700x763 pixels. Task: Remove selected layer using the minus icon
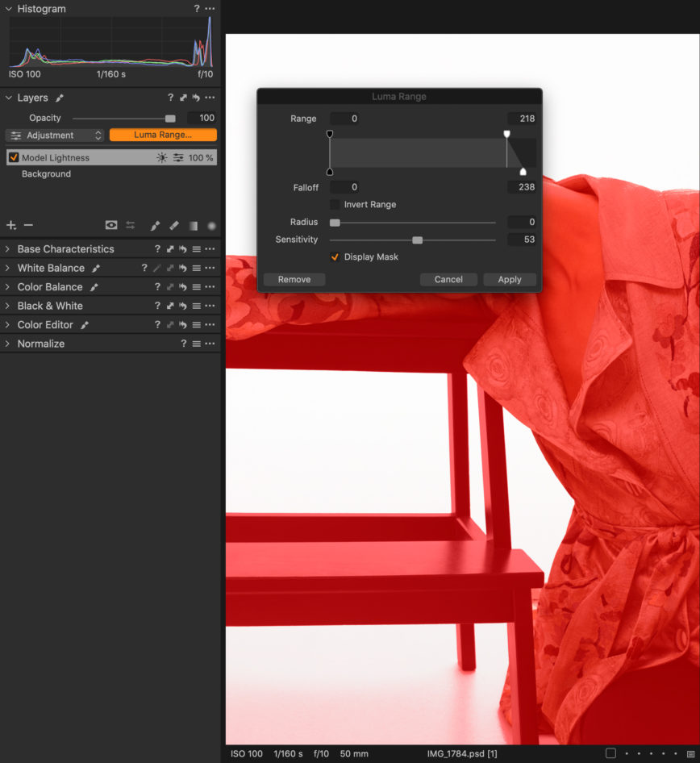point(28,225)
